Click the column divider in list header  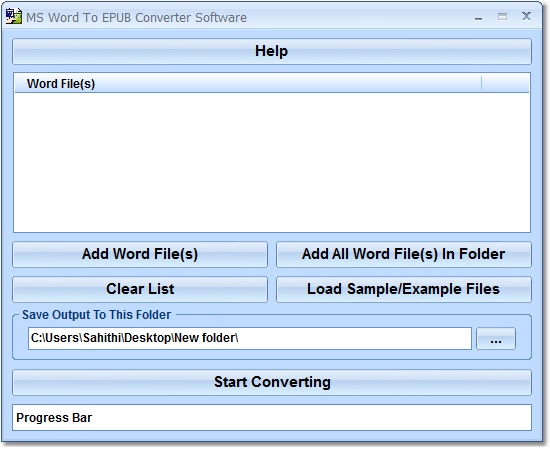482,83
